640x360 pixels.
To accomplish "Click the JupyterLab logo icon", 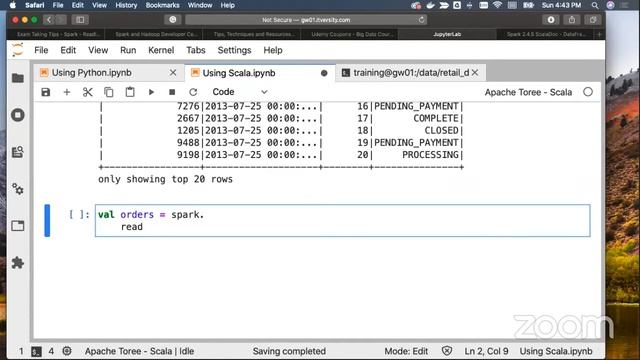I will pos(18,50).
